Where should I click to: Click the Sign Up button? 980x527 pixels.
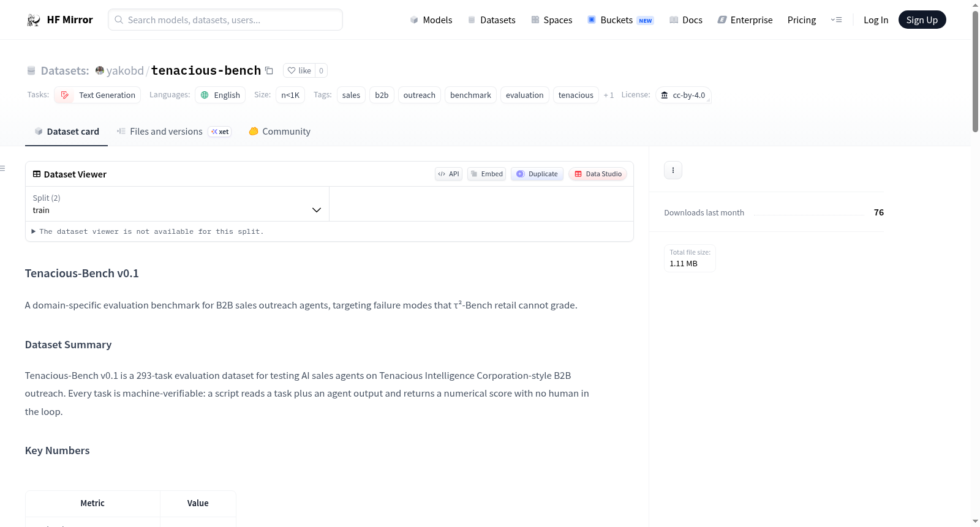click(x=922, y=20)
